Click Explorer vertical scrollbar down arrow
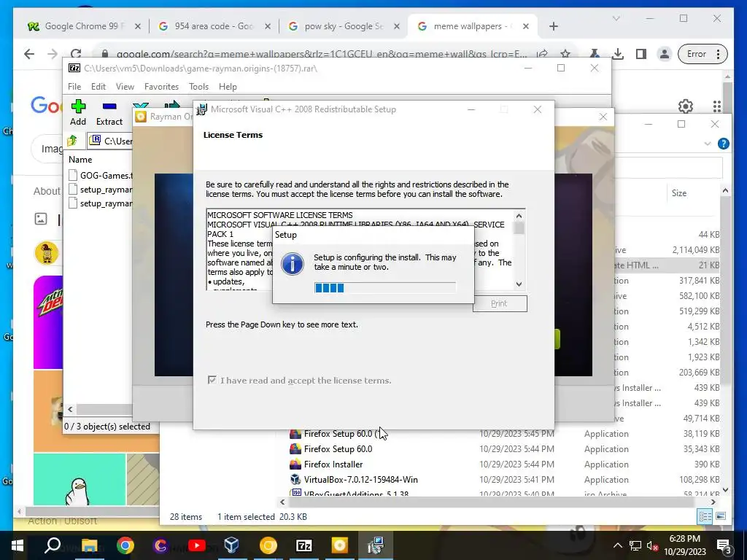Screen dimensions: 747x560 pyautogui.click(x=725, y=489)
